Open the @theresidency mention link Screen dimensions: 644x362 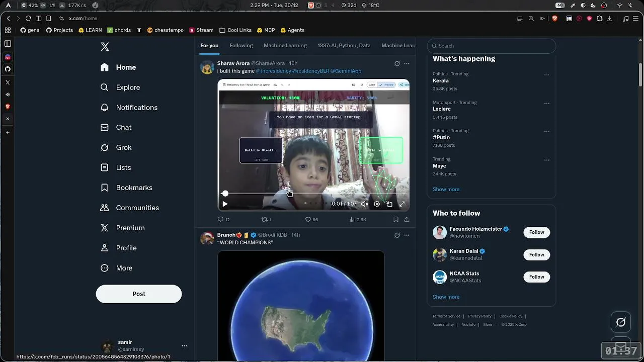(273, 71)
